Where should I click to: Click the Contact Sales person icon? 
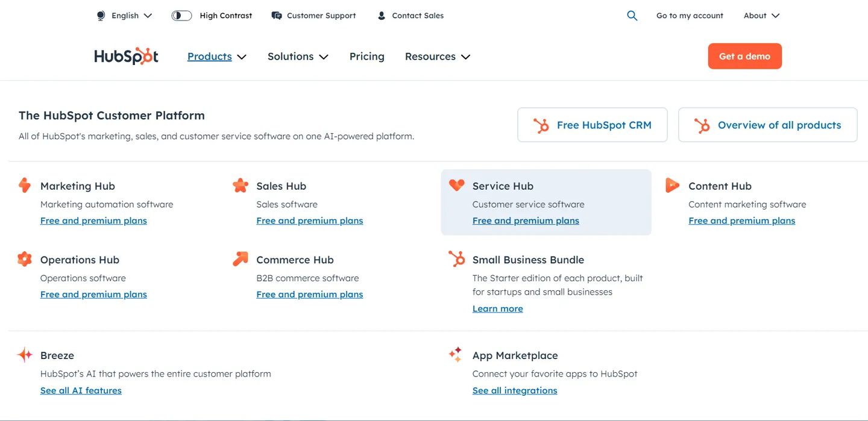pos(382,16)
